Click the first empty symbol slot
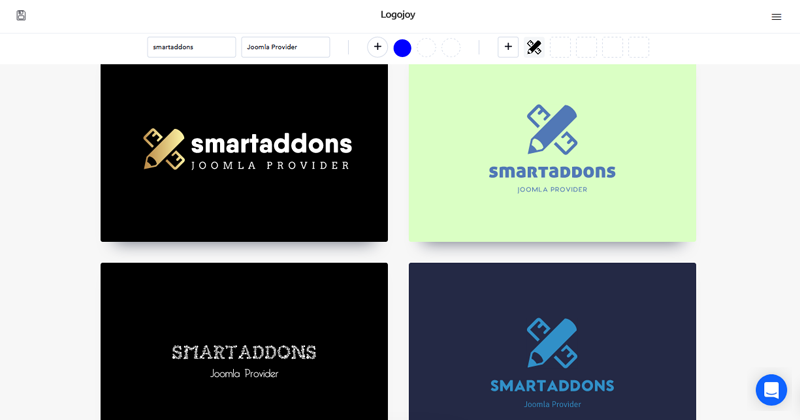The image size is (800, 420). point(560,47)
